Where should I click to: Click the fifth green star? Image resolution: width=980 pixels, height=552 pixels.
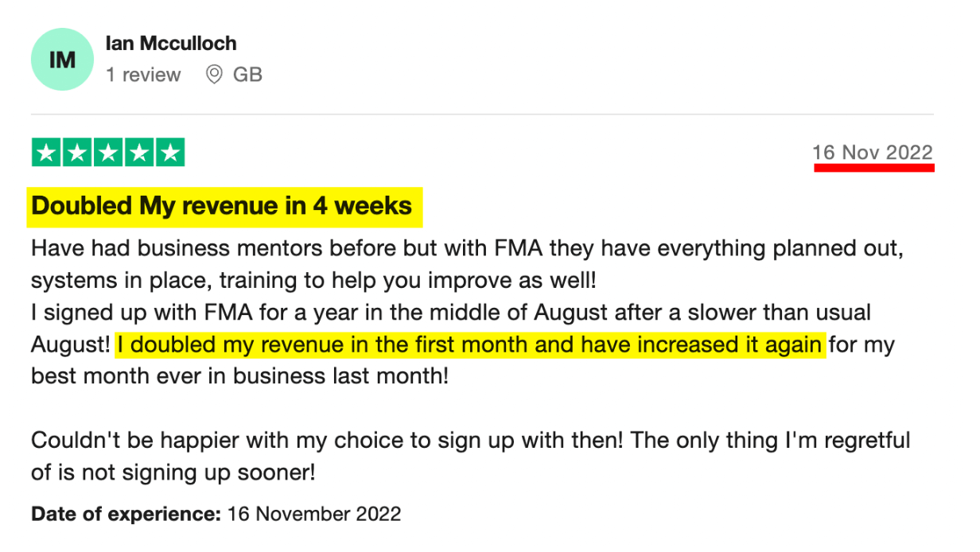pyautogui.click(x=170, y=153)
